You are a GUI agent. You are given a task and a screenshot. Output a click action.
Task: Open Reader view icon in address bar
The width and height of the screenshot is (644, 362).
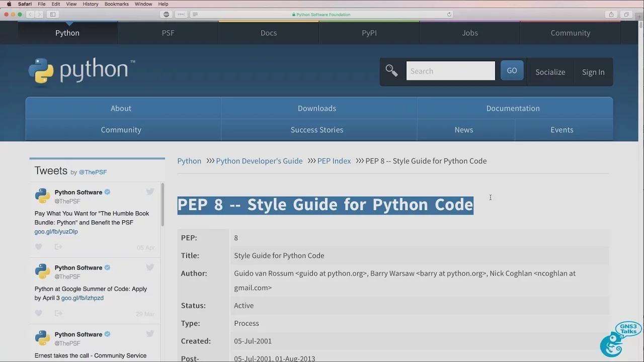[195, 15]
